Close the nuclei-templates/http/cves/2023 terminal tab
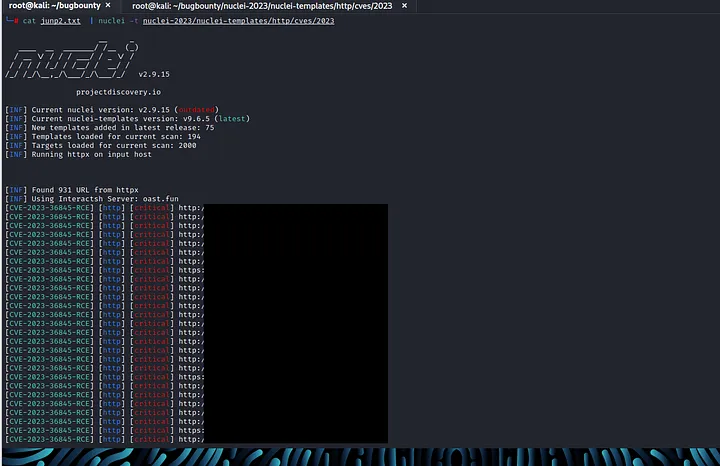The image size is (720, 466). [404, 6]
